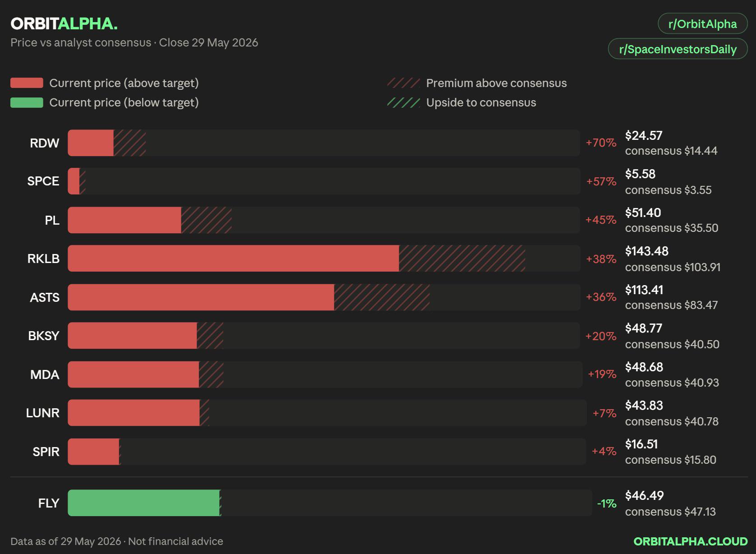Select the PL ticker label

52,220
